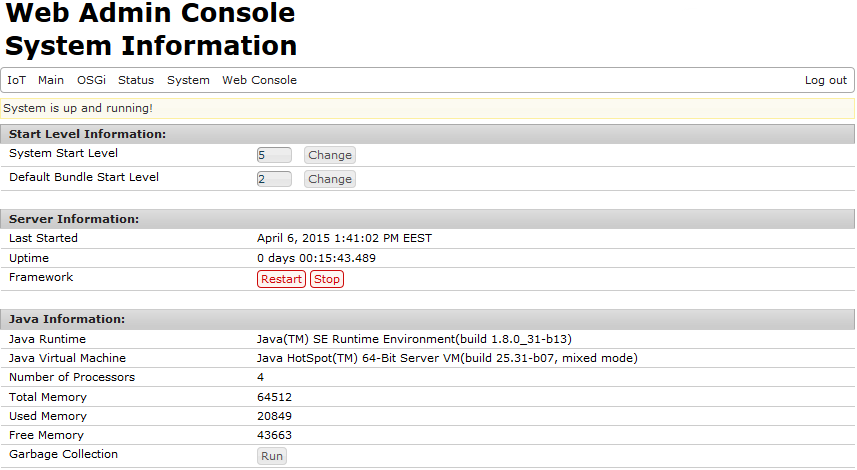Click the 'System is up and running!' message
Image resolution: width=857 pixels, height=470 pixels.
click(x=78, y=108)
